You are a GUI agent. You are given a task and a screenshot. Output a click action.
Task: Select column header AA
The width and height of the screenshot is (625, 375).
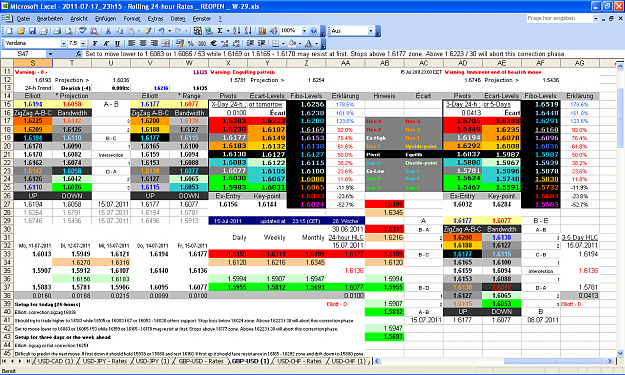coord(345,63)
